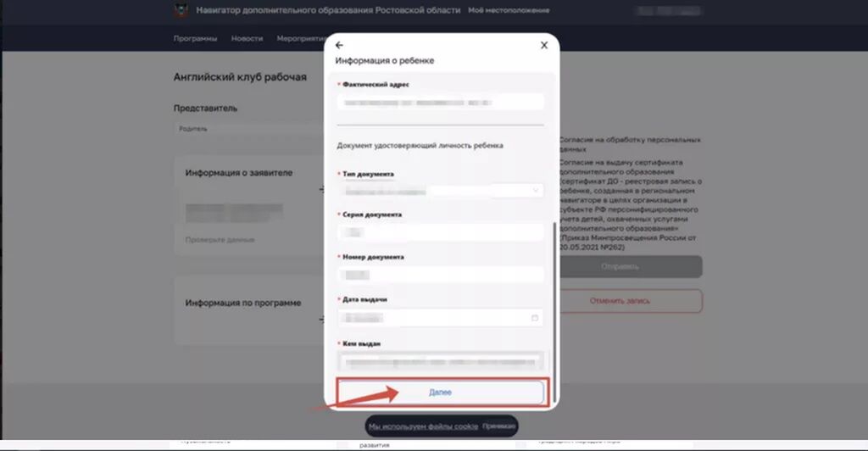Click the Отправить button
This screenshot has height=451, width=868.
(620, 267)
